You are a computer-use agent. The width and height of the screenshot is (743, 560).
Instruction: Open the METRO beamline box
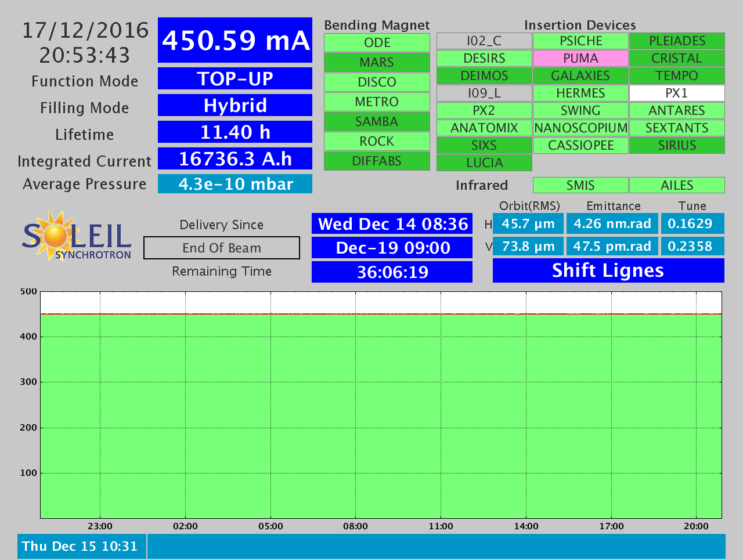[x=377, y=102]
